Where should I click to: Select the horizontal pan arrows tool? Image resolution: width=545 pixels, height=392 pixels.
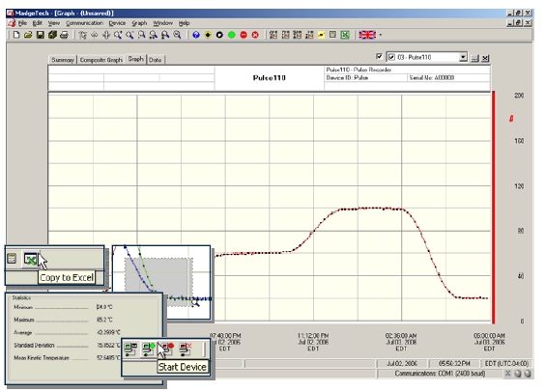coord(94,35)
